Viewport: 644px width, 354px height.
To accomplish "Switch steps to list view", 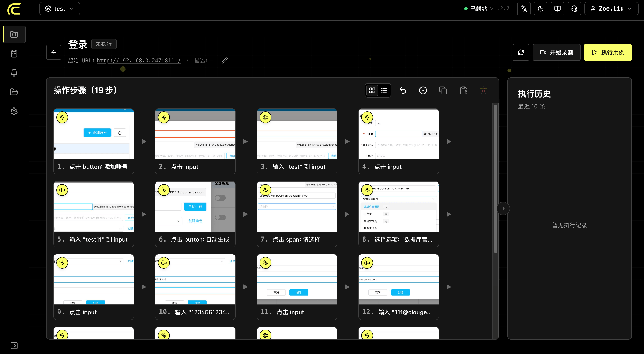I will 384,90.
